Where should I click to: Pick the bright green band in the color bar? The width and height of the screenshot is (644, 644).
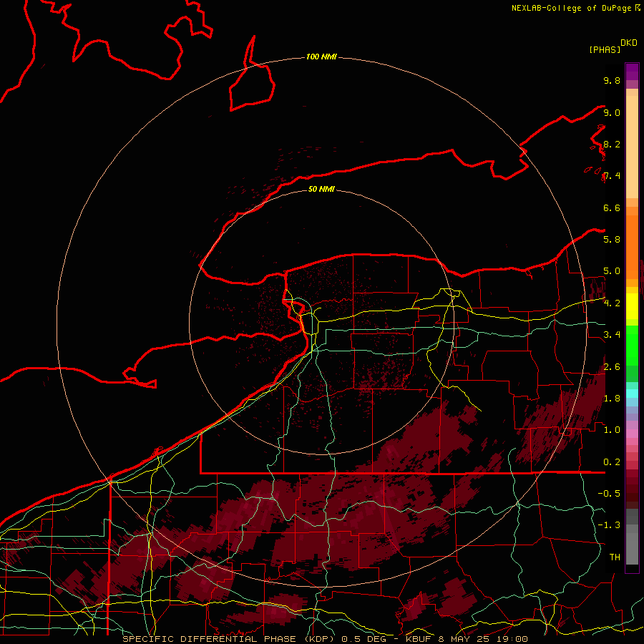(632, 345)
